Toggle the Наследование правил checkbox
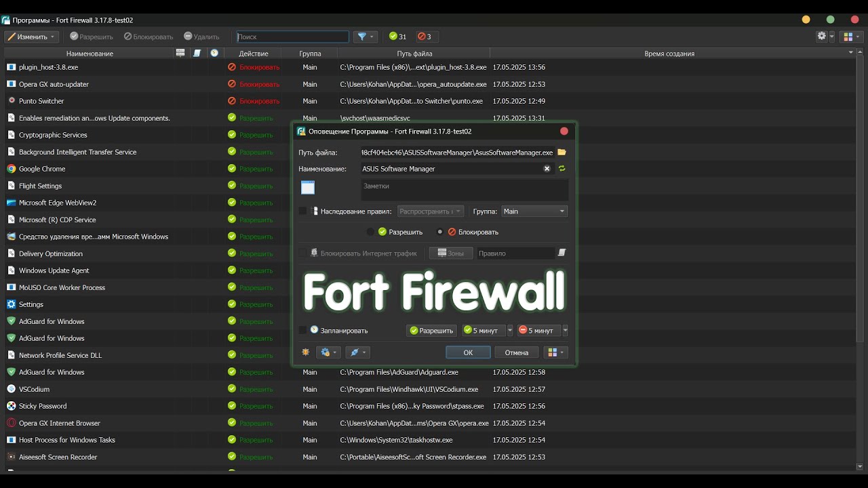 click(302, 211)
